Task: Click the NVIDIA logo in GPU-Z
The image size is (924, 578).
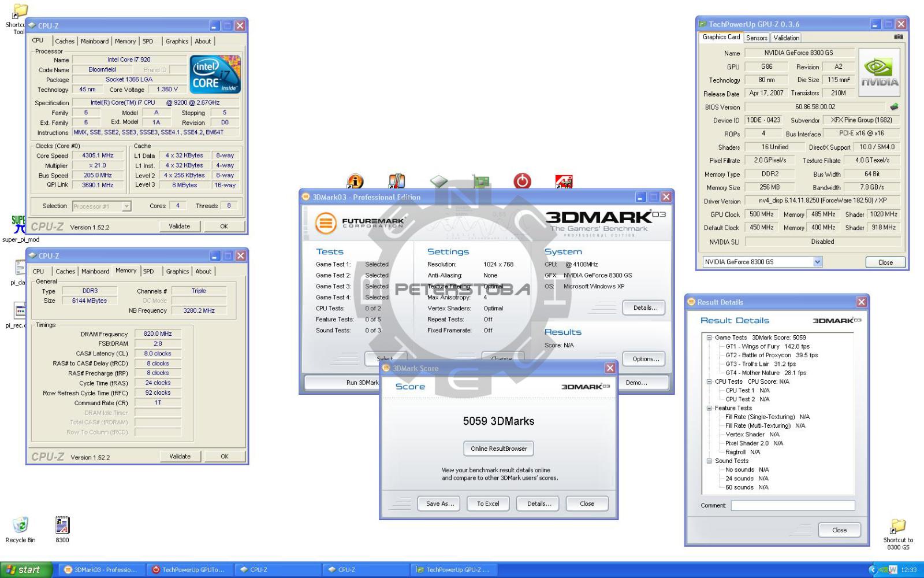Action: [879, 72]
